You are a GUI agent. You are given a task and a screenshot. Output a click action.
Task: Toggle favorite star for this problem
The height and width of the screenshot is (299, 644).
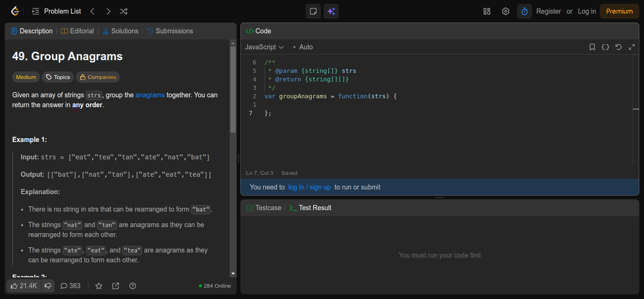[x=99, y=286]
